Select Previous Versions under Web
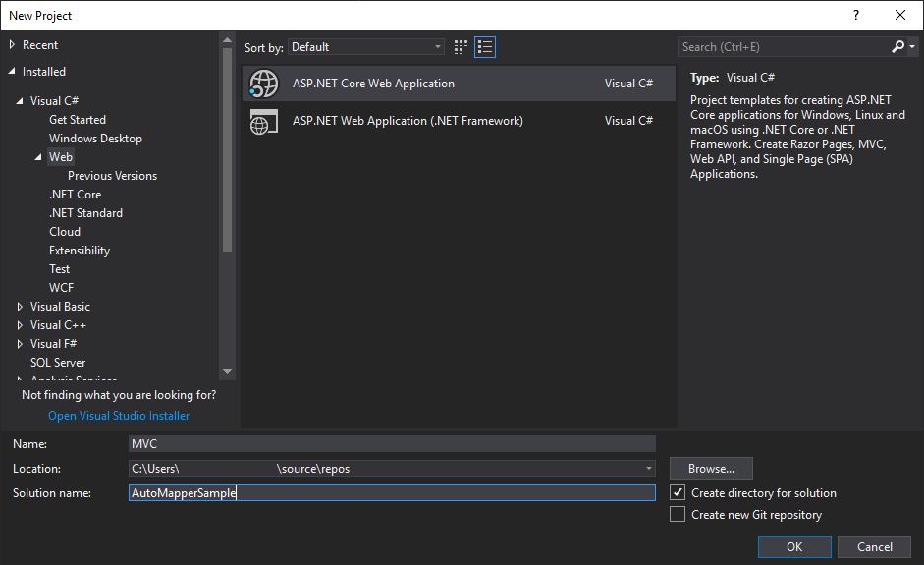The image size is (924, 565). pyautogui.click(x=113, y=176)
